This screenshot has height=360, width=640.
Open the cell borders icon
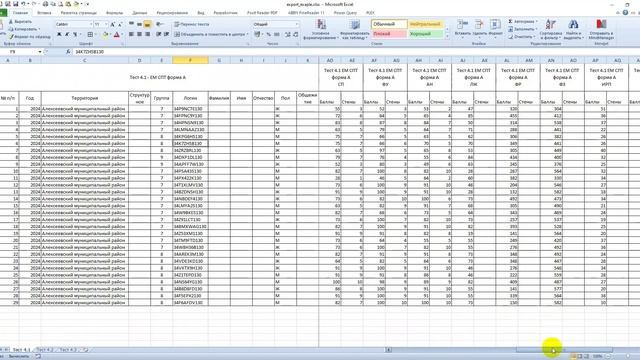[x=90, y=35]
